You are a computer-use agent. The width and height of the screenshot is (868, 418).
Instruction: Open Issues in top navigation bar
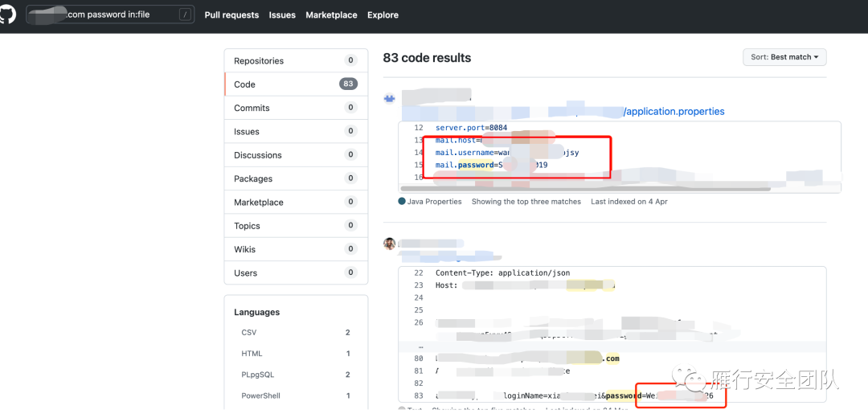point(282,15)
